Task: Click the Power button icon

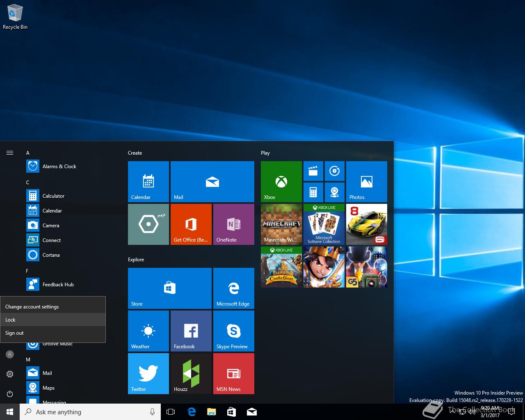Action: [x=10, y=394]
